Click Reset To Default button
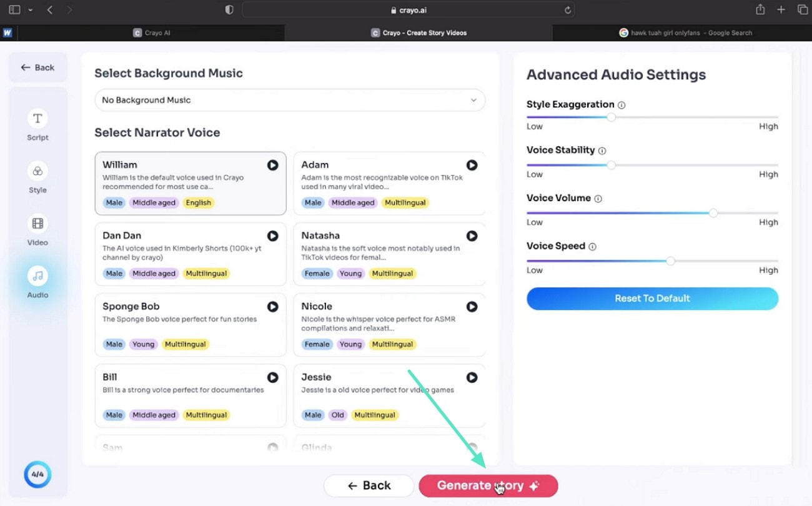Viewport: 812px width, 506px height. click(652, 299)
